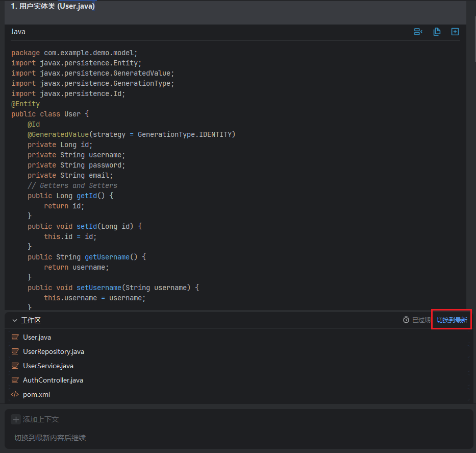Open UserService.java in the workspace list
476x453 pixels.
(x=48, y=366)
